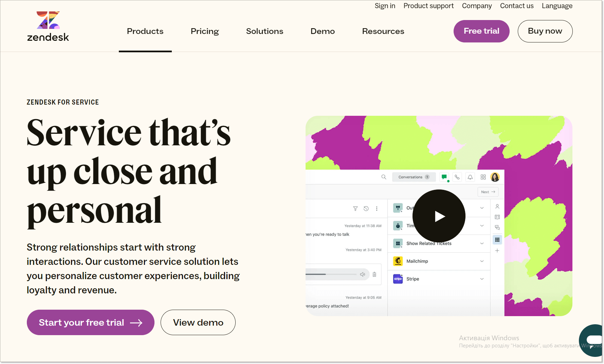Click the View demo button

[x=198, y=323]
